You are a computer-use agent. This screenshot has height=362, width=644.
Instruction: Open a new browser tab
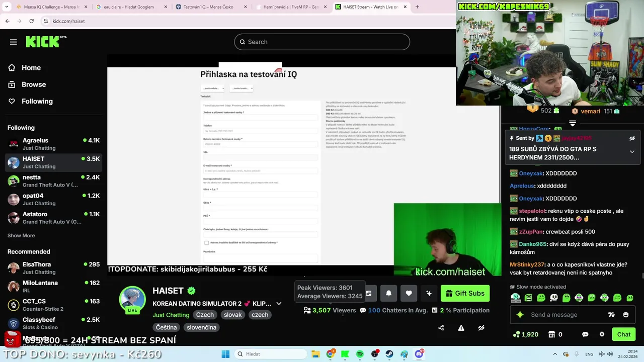(x=417, y=7)
